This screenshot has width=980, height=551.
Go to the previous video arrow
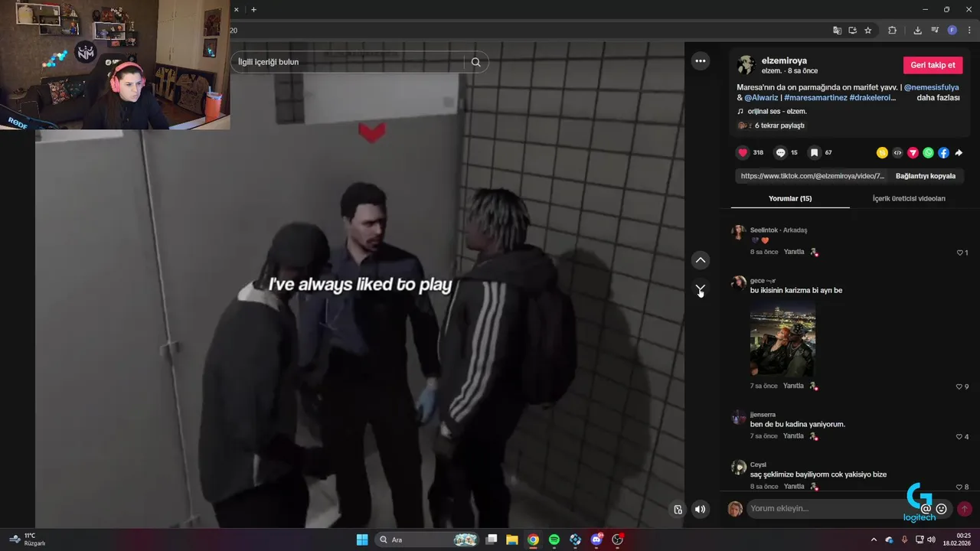[701, 260]
